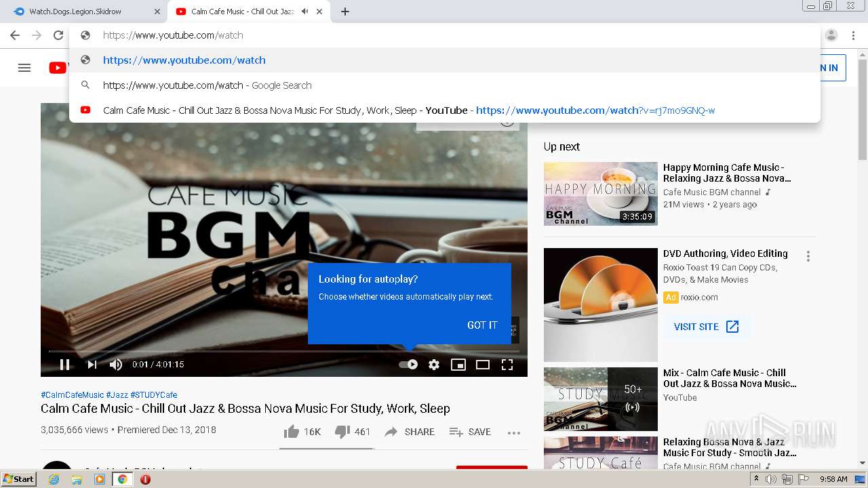Open Happy Morning Cafe Music title
Image resolution: width=868 pixels, height=488 pixels.
pyautogui.click(x=727, y=173)
